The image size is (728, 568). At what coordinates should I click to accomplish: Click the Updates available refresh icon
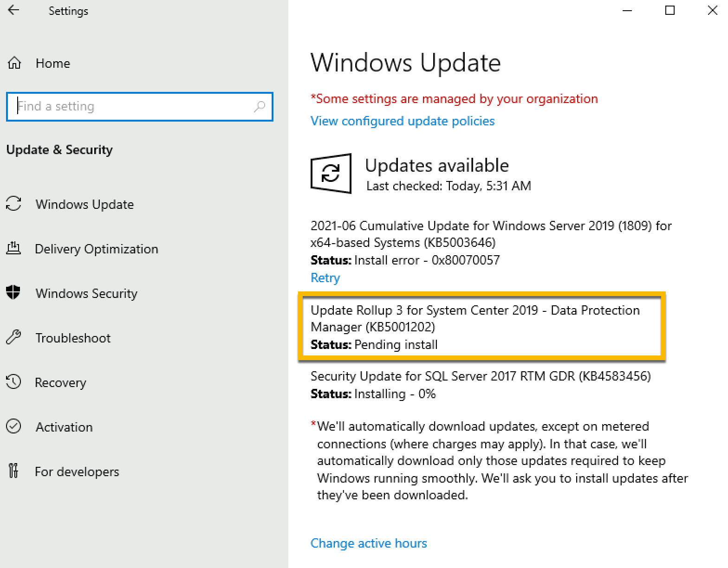[331, 174]
